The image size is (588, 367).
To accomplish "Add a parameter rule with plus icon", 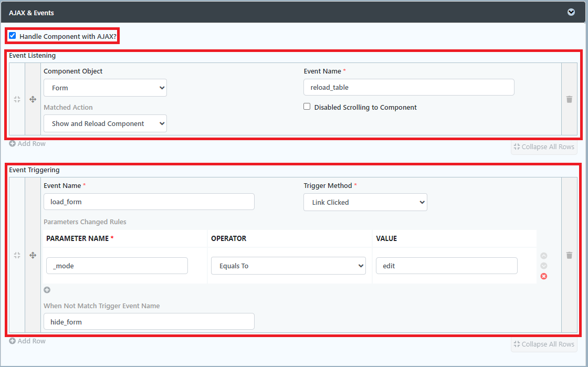I will coord(47,290).
